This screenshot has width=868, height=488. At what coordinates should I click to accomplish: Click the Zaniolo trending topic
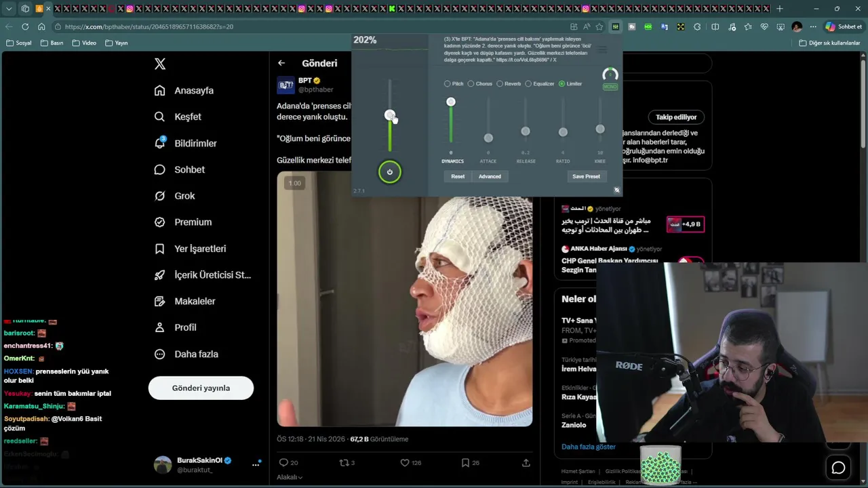pyautogui.click(x=574, y=425)
